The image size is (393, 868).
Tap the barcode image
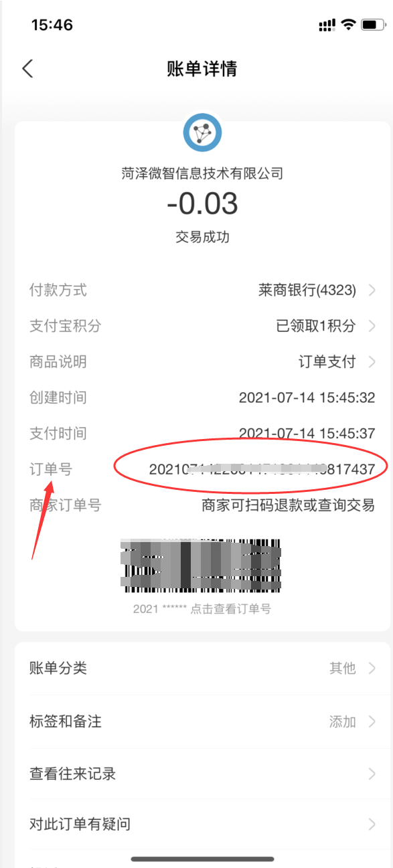tap(201, 566)
